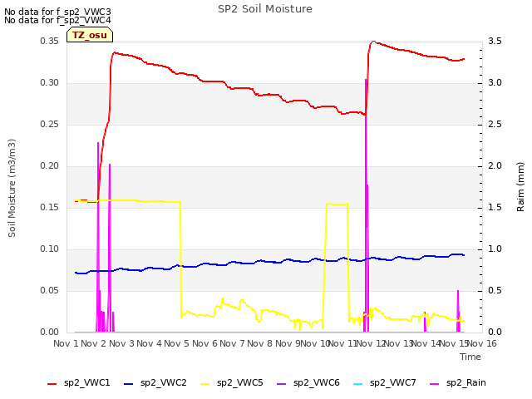Click the 0.20 left axis value
The height and width of the screenshot is (399, 532).
click(x=50, y=166)
